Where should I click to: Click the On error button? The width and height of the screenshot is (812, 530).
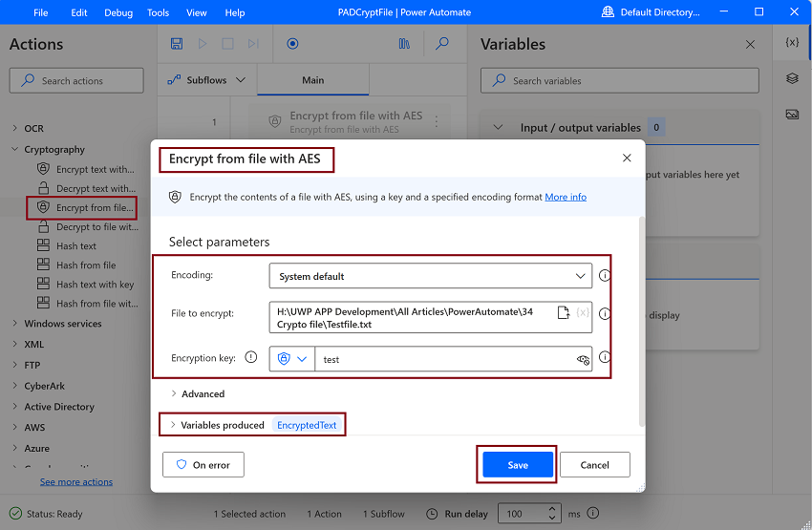click(203, 465)
